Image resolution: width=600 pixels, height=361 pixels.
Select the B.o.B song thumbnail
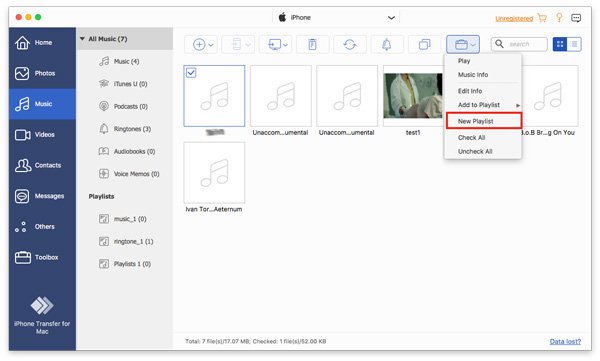click(x=549, y=96)
